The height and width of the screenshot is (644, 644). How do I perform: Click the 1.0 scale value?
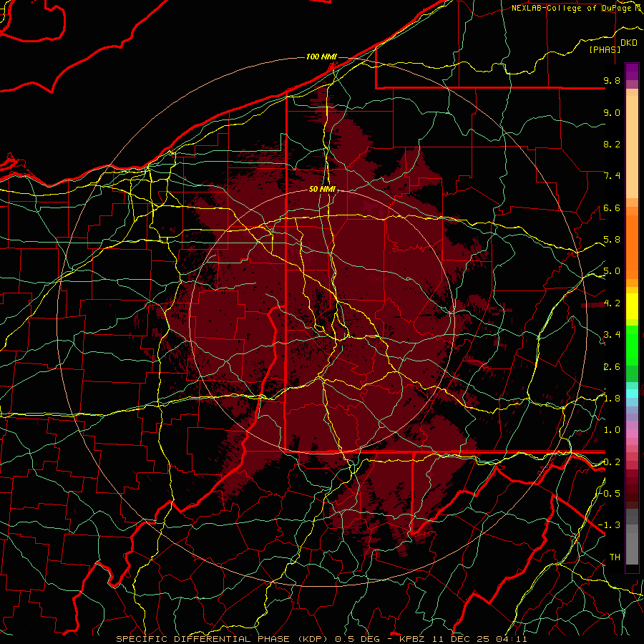point(612,430)
